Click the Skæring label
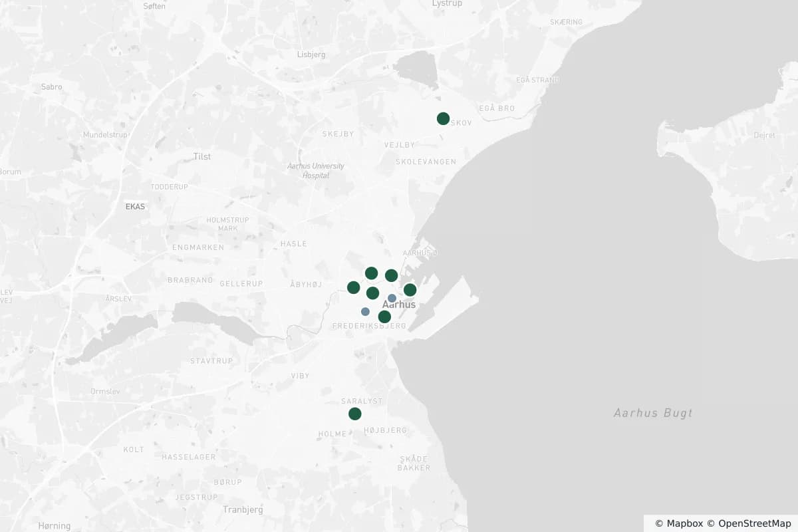Viewport: 798px width, 532px height. tap(566, 22)
